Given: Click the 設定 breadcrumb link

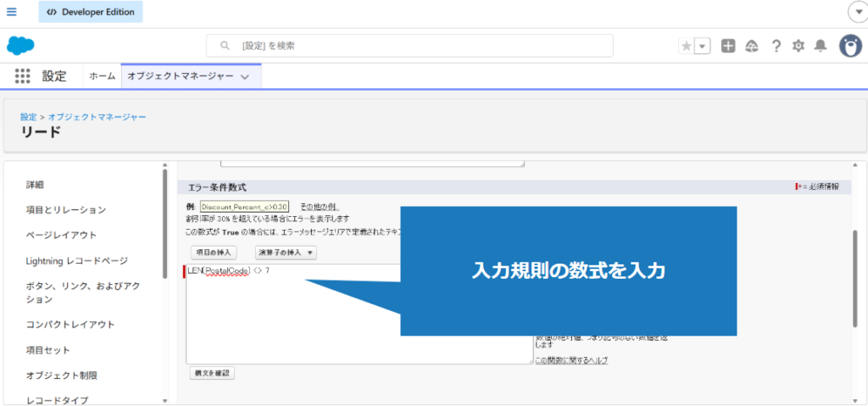Looking at the screenshot, I should pos(28,116).
